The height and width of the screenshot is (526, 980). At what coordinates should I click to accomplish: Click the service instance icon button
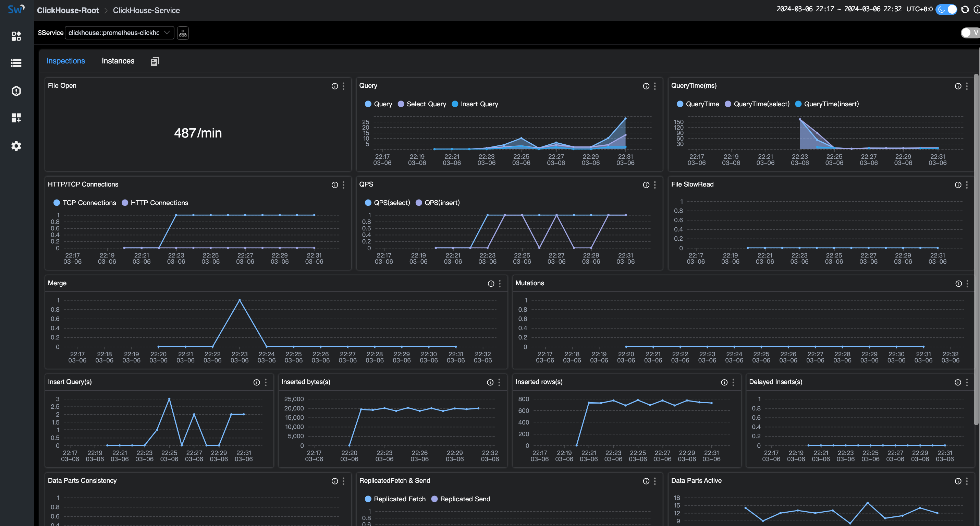[x=183, y=33]
